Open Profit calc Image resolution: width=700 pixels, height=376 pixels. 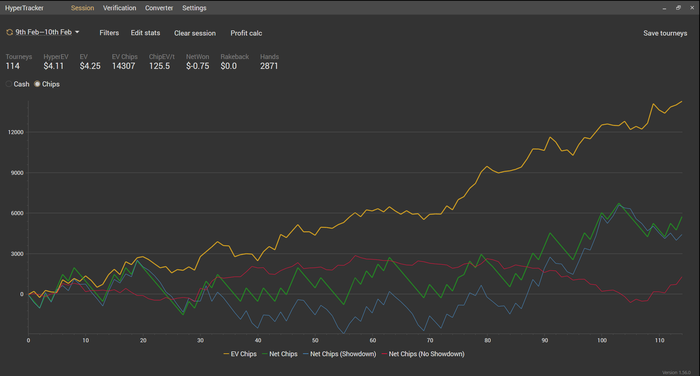[246, 33]
